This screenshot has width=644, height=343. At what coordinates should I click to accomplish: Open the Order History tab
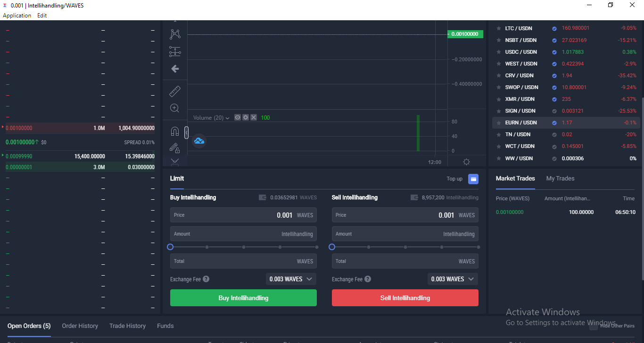tap(80, 326)
